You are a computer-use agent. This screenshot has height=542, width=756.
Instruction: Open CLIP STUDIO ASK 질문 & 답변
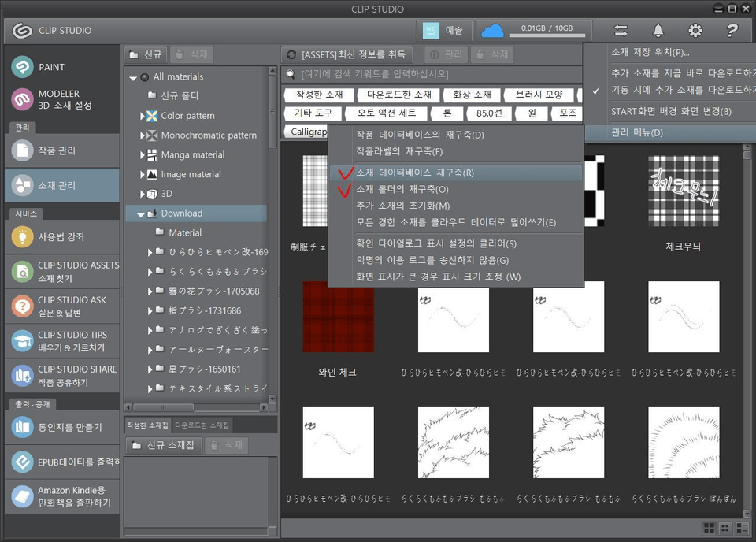[62, 306]
